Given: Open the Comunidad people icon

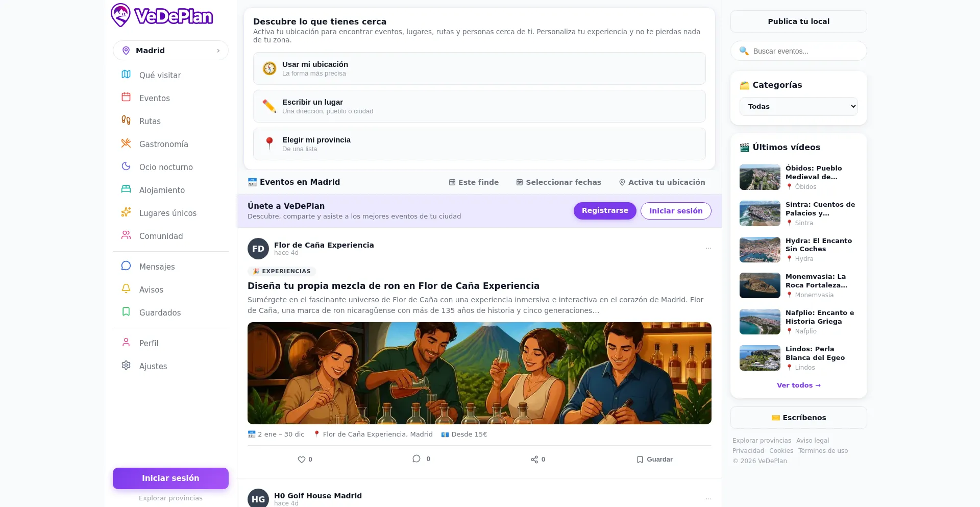Looking at the screenshot, I should click(x=126, y=235).
